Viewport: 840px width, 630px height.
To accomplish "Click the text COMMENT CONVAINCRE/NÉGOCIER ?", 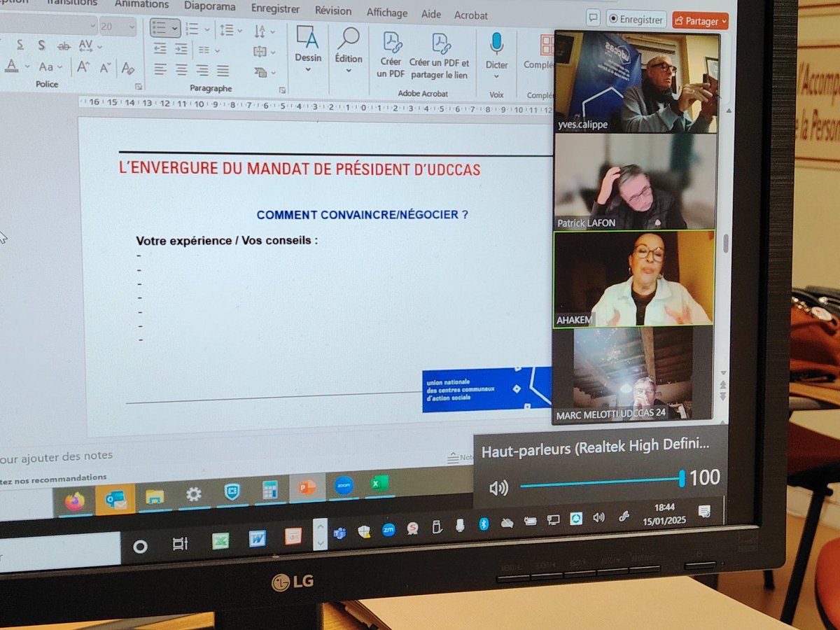I will [x=363, y=215].
